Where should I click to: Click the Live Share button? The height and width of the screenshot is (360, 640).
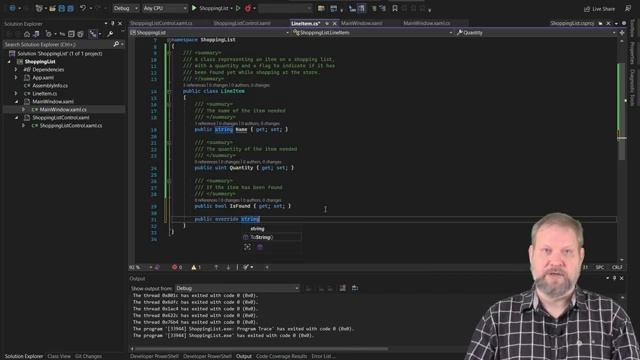599,9
